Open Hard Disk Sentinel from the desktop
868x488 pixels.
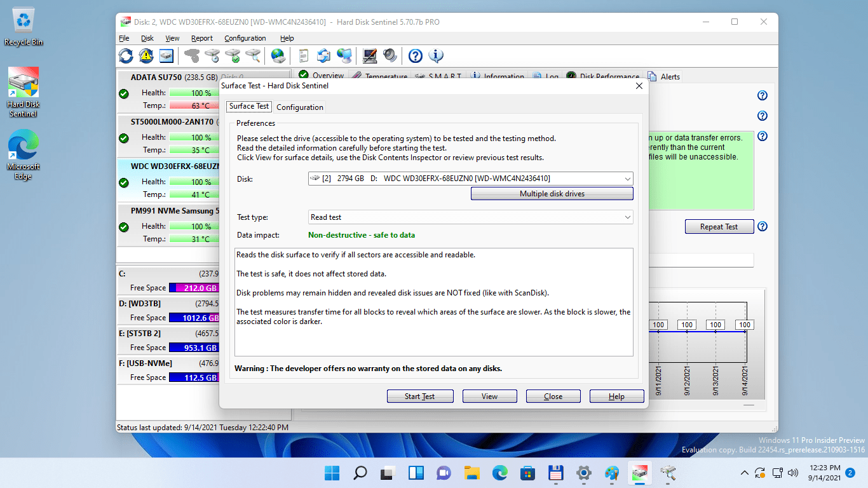(23, 83)
